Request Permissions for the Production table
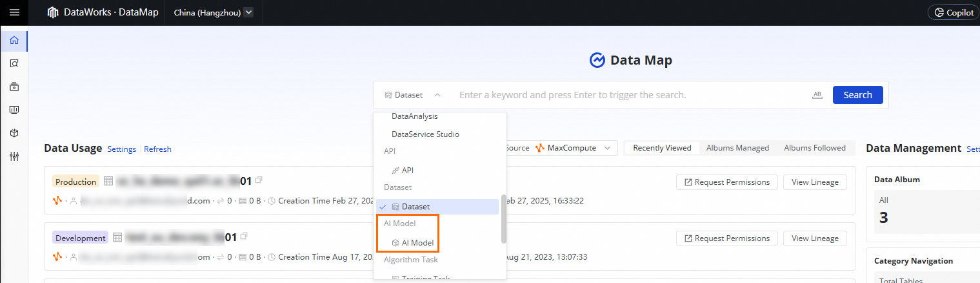This screenshot has height=283, width=980. click(727, 182)
